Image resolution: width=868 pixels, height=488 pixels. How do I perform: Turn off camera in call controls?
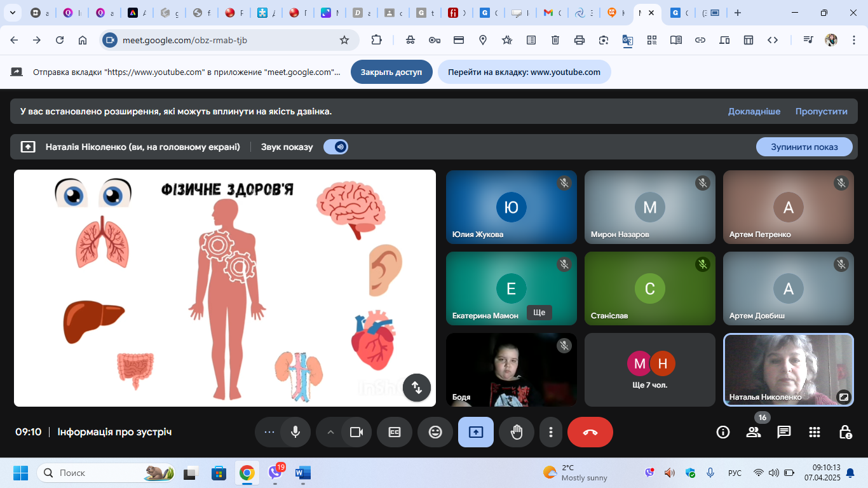(356, 432)
